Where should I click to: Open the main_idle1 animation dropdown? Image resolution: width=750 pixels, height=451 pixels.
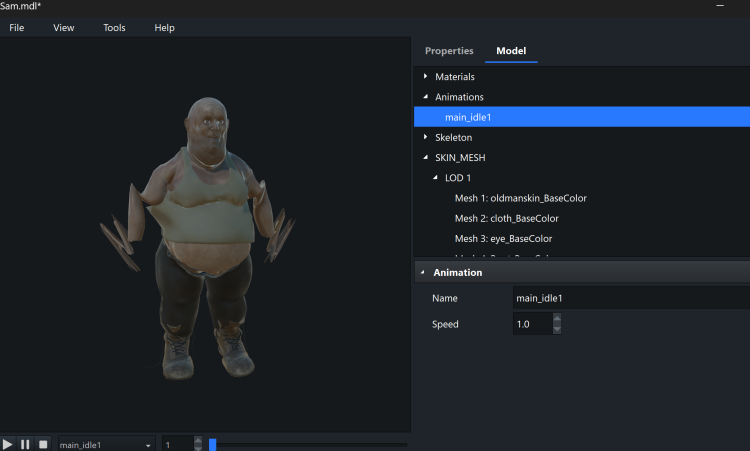[x=148, y=444]
